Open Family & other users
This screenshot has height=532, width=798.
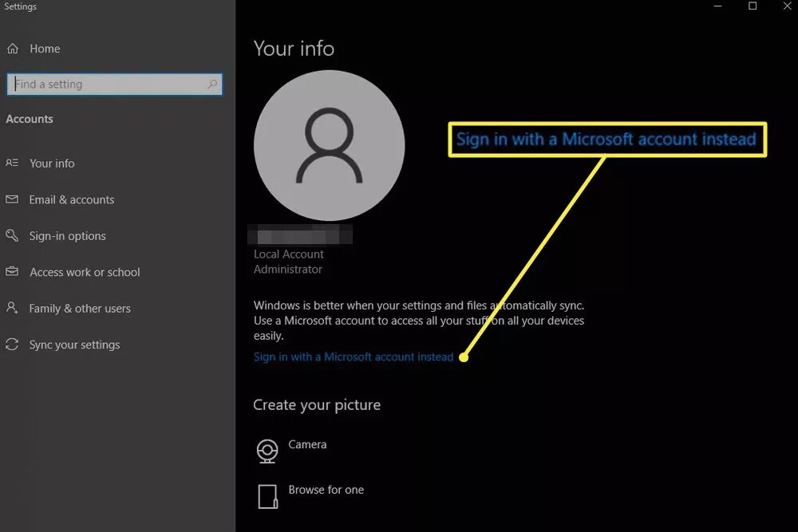pyautogui.click(x=79, y=308)
